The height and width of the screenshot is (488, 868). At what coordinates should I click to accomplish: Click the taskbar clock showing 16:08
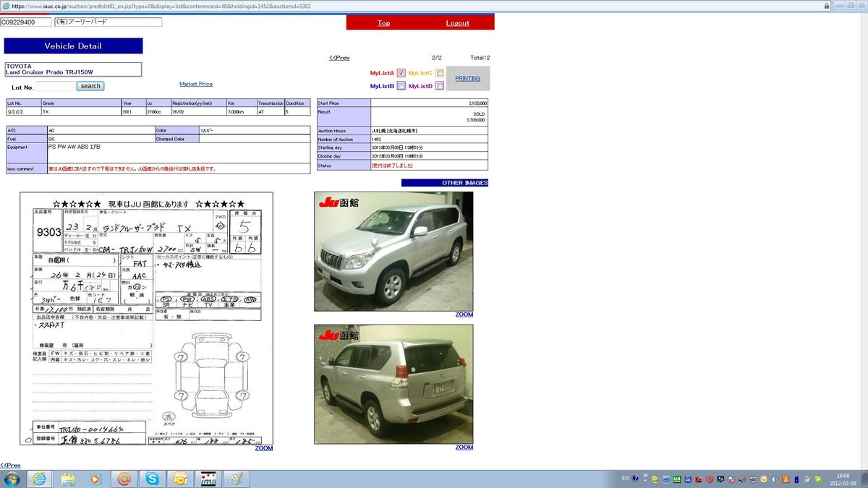pyautogui.click(x=843, y=479)
